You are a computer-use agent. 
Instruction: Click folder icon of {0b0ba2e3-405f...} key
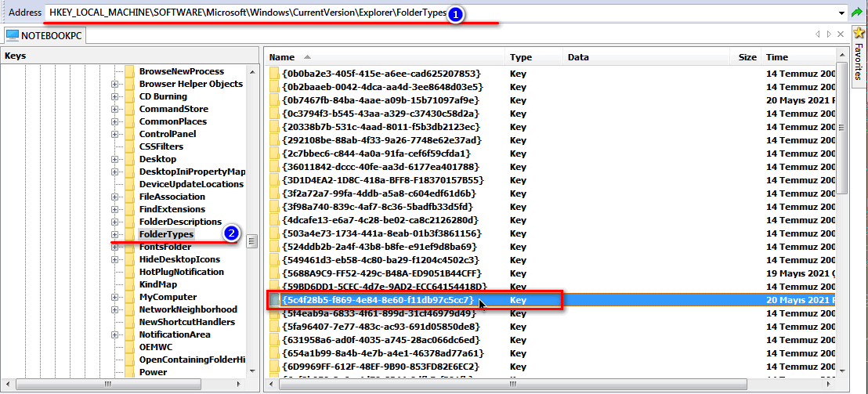tap(274, 74)
